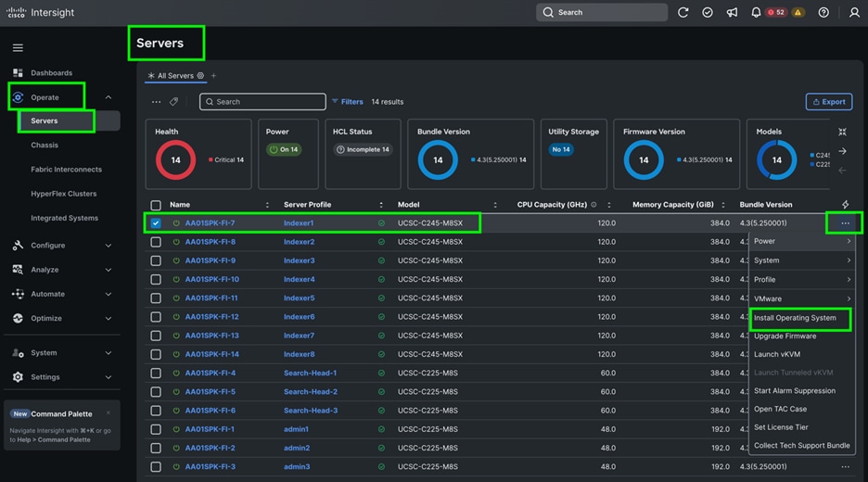Collapse the Operate section chevron
This screenshot has width=868, height=482.
108,97
